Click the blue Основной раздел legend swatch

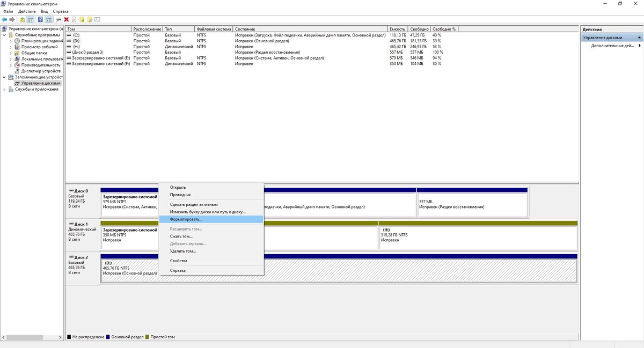point(108,337)
